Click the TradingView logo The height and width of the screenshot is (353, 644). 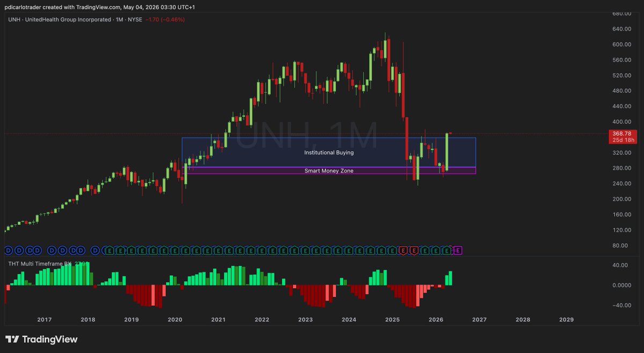coord(41,340)
